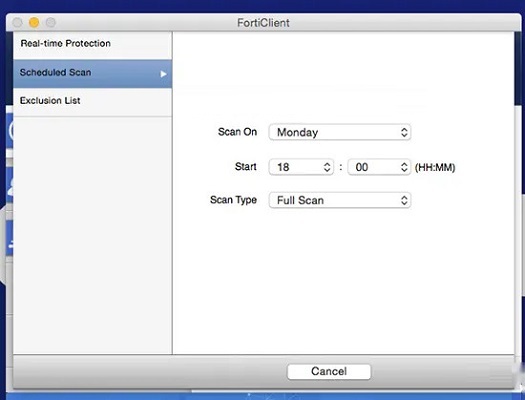Click the chevrons beside the 00 minutes value
Image resolution: width=525 pixels, height=400 pixels.
404,167
